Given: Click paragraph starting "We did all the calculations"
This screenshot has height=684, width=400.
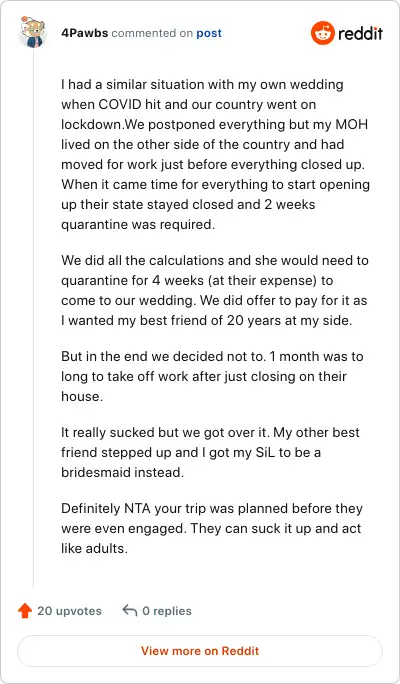Looking at the screenshot, I should coord(215,290).
